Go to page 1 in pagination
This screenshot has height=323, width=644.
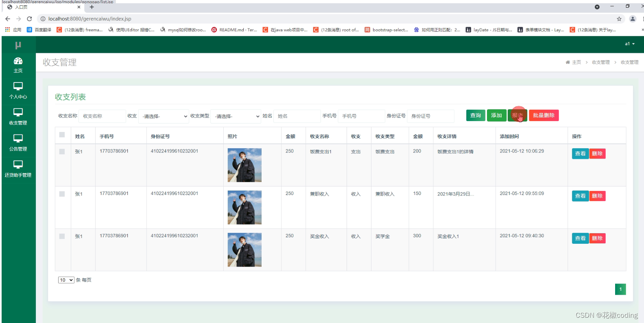(x=620, y=289)
